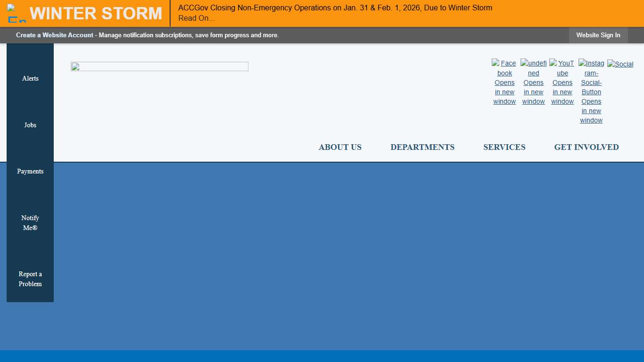Open the Facebook social media link
This screenshot has height=362, width=644.
[504, 82]
